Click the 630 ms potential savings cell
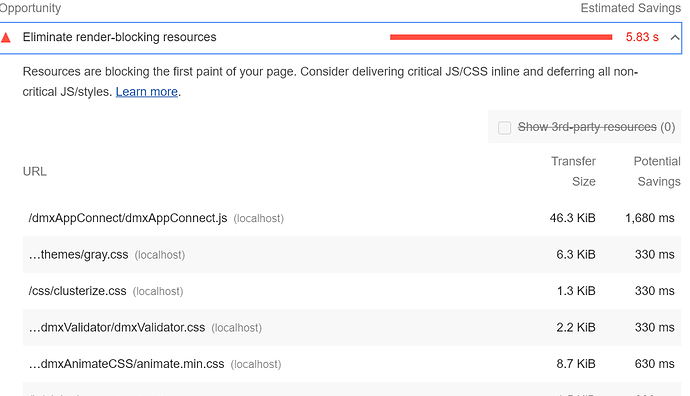 [x=654, y=364]
